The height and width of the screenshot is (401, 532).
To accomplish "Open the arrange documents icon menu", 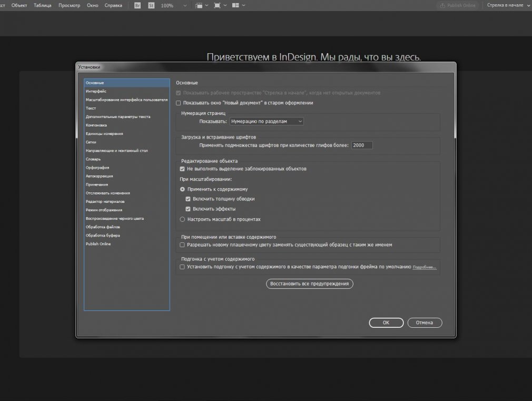I will 238,5.
